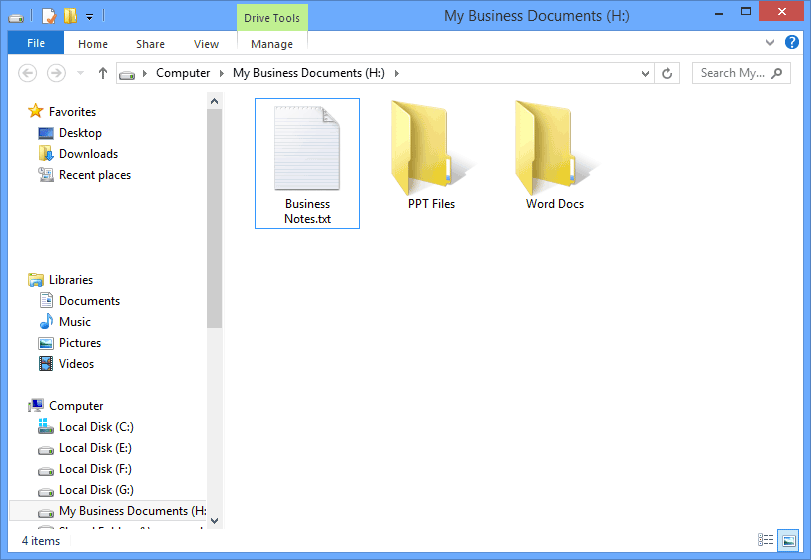Open the File menu
This screenshot has height=560, width=811.
36,43
